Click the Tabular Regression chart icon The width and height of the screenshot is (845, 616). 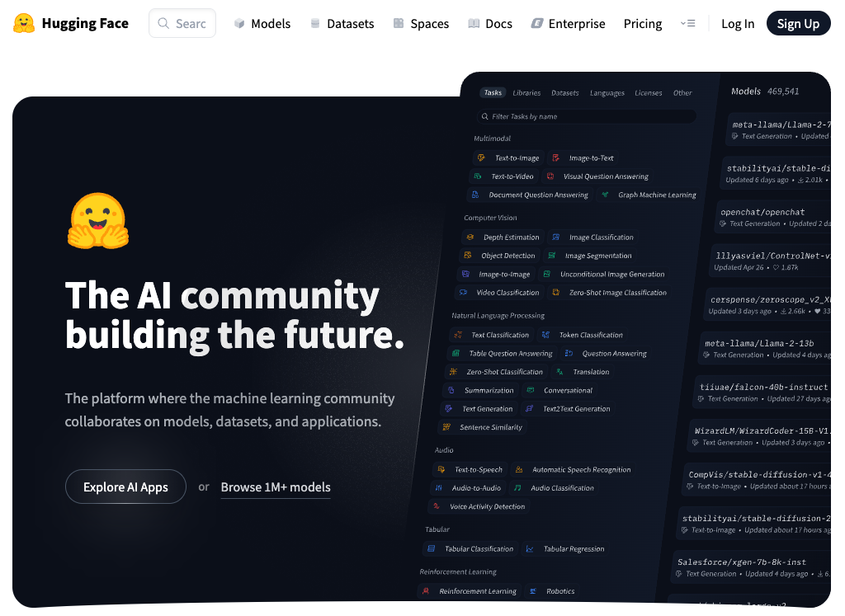[x=530, y=548]
